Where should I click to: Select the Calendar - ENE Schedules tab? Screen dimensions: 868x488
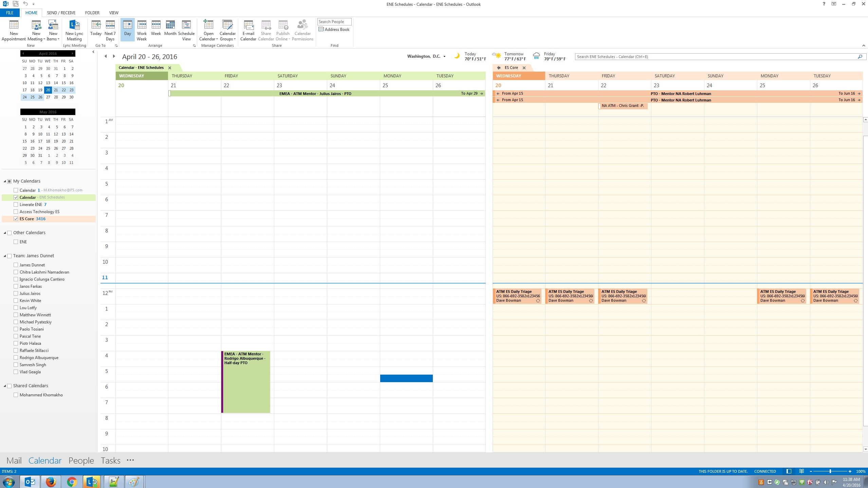pos(141,68)
